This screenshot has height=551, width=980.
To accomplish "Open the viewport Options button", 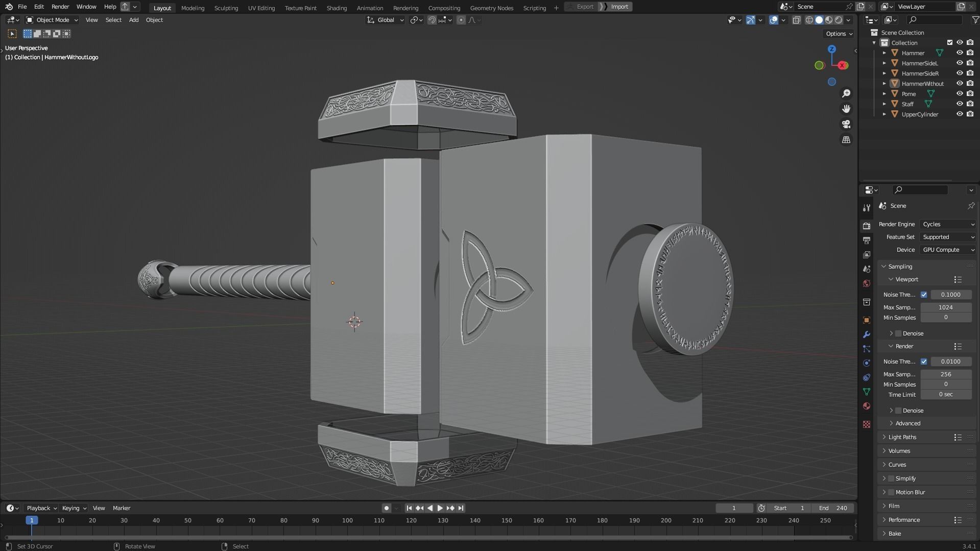I will point(839,34).
